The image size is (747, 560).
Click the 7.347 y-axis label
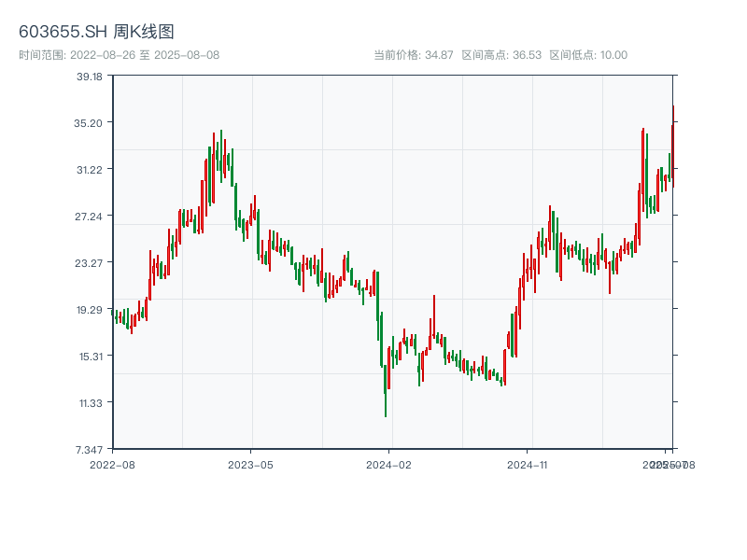tap(90, 450)
